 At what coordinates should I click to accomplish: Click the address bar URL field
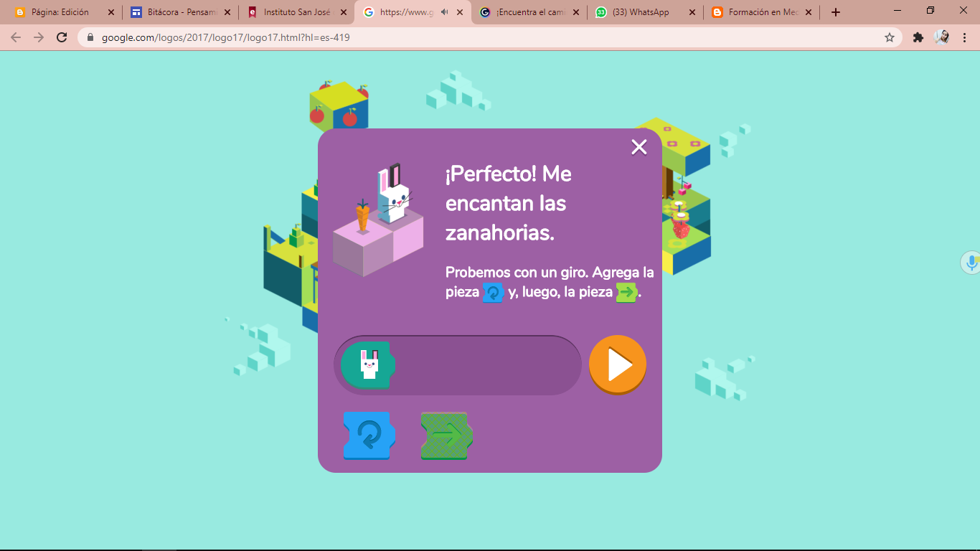488,37
